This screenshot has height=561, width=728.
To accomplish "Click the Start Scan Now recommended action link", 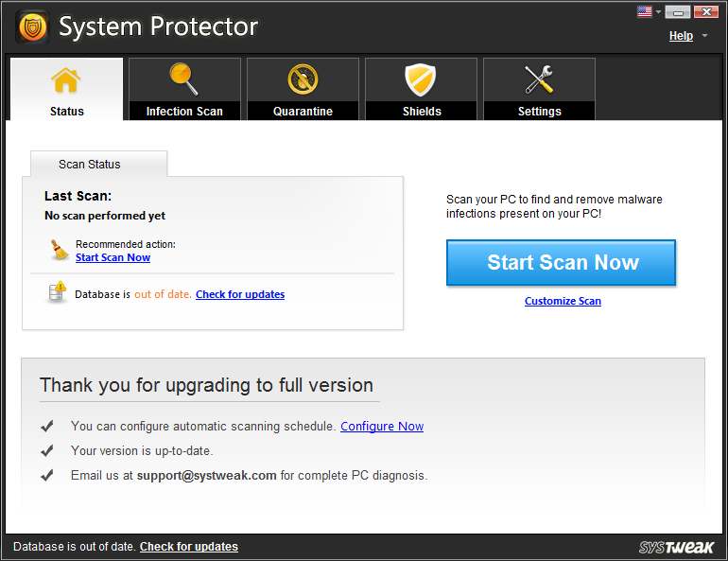I will (x=113, y=257).
